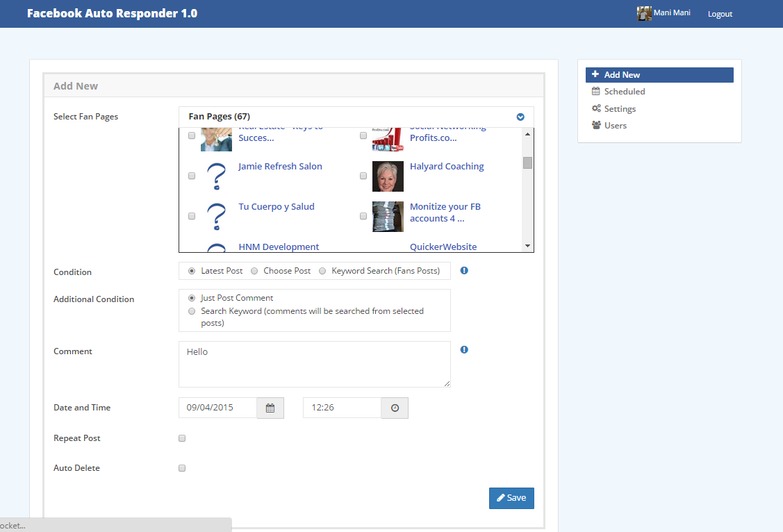783x532 pixels.
Task: Click the Comment text area
Action: point(314,364)
